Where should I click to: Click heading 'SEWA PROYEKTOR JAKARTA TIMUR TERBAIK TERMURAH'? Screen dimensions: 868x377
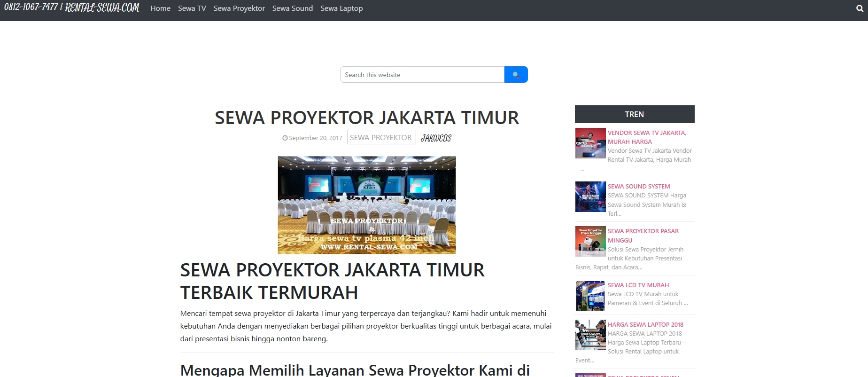coord(333,281)
